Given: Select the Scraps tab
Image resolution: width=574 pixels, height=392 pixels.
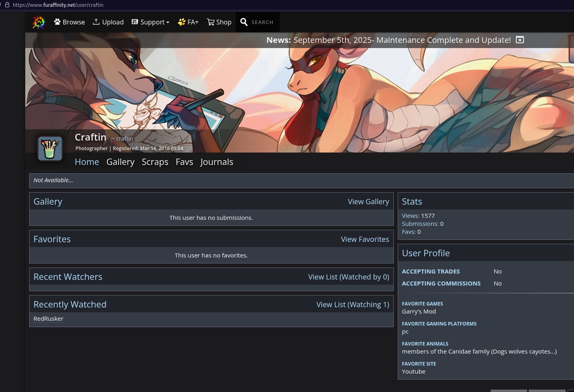Looking at the screenshot, I should point(155,162).
